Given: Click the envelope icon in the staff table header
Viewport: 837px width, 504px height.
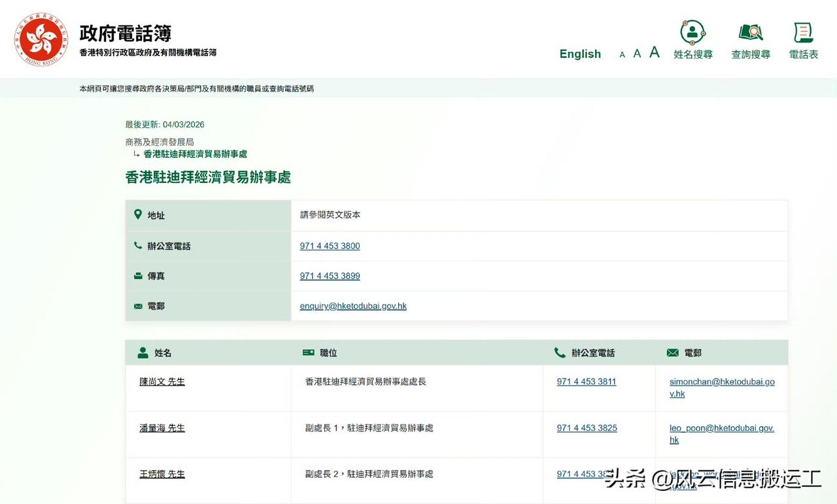Looking at the screenshot, I should tap(673, 352).
